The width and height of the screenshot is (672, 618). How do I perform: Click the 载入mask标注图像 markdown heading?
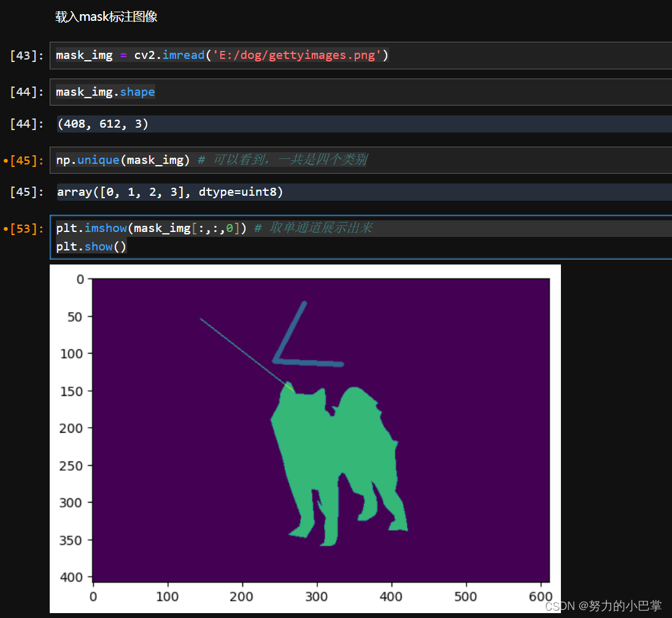click(x=106, y=17)
